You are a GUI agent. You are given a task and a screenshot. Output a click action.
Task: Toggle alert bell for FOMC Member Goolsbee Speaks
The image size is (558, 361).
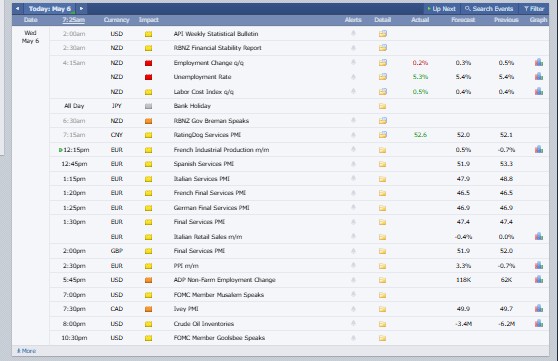coord(353,338)
